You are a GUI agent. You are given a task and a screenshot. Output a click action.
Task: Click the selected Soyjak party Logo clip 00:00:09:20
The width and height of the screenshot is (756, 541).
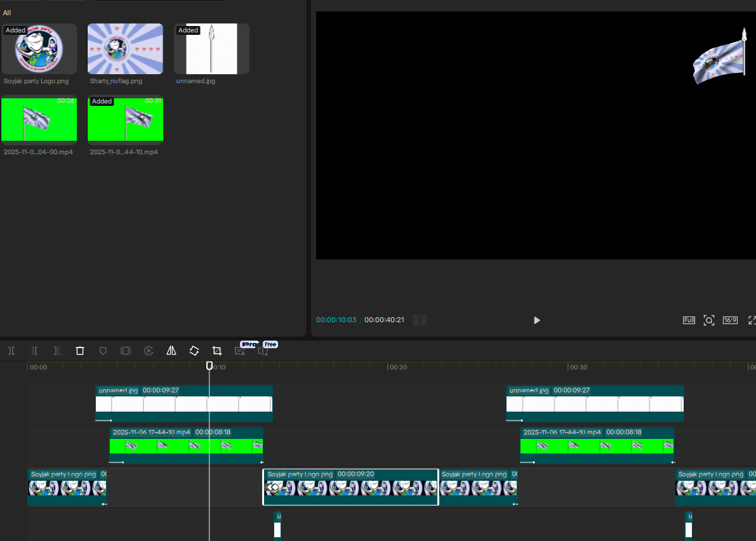tap(350, 487)
